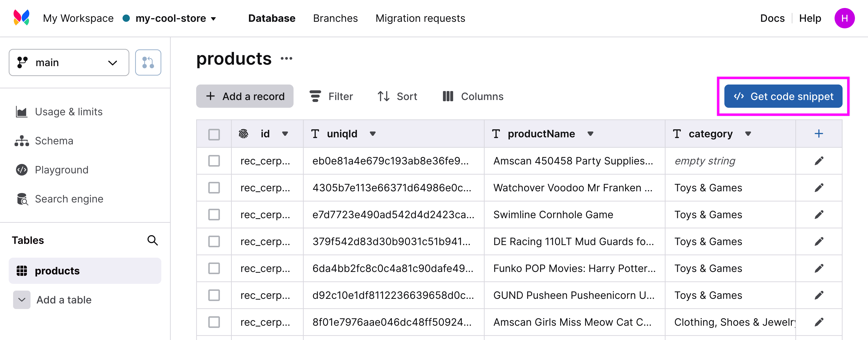Click the Usage & limits chart icon
The image size is (868, 340).
click(22, 112)
